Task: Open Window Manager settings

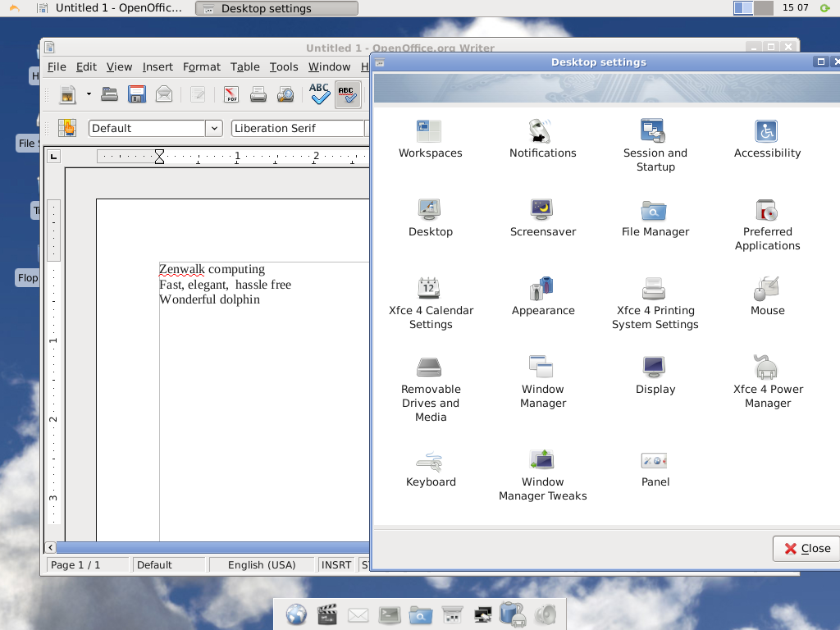Action: pos(543,382)
